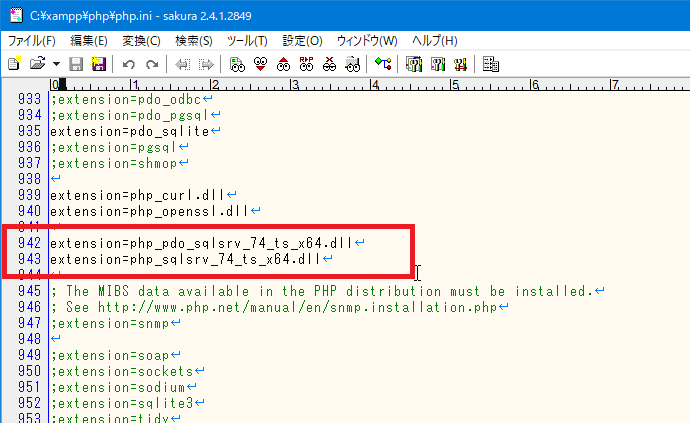This screenshot has height=423, width=690.
Task: Open the 設定(O) menu
Action: click(302, 40)
